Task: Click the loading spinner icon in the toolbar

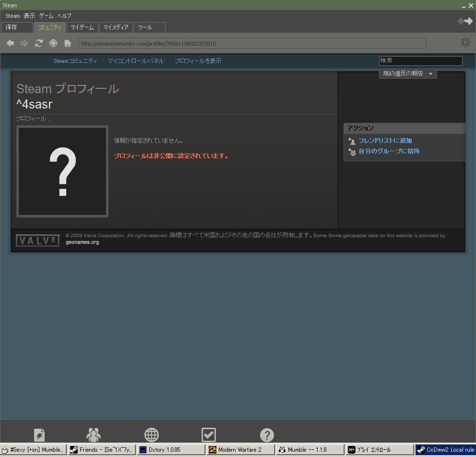Action: 465,42
